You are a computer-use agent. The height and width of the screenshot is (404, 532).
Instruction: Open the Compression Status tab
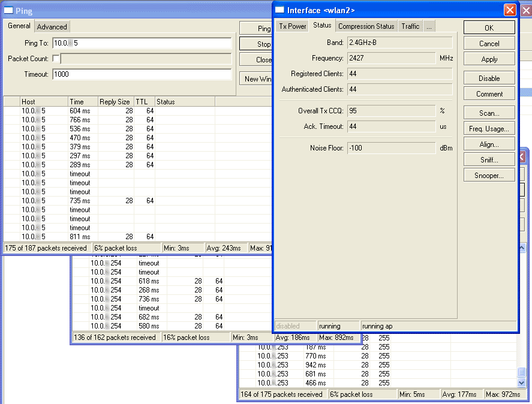[x=366, y=26]
